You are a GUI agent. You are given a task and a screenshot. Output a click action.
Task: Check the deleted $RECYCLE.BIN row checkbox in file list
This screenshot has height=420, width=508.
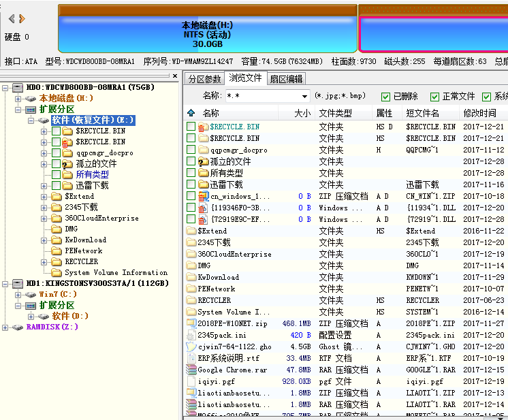191,127
